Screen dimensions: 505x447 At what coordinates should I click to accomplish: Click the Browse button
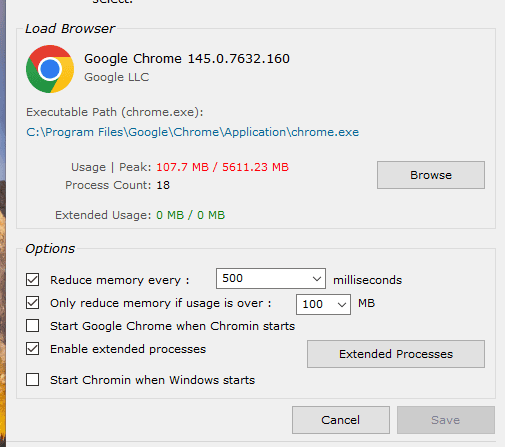coord(431,175)
